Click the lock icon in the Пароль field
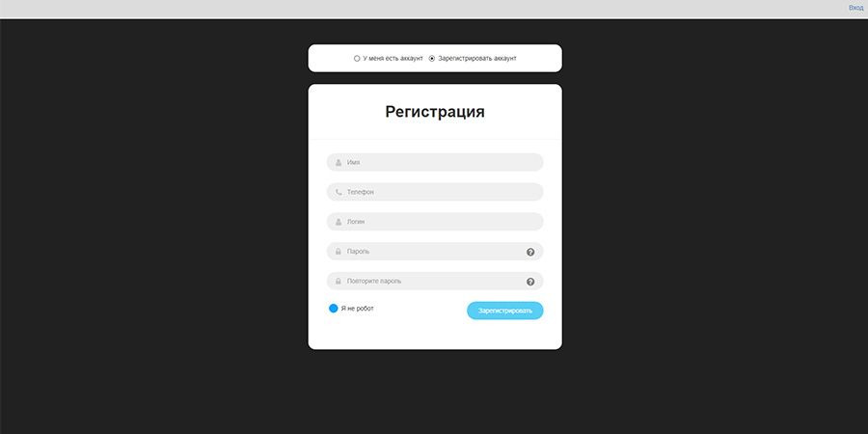 coord(339,252)
